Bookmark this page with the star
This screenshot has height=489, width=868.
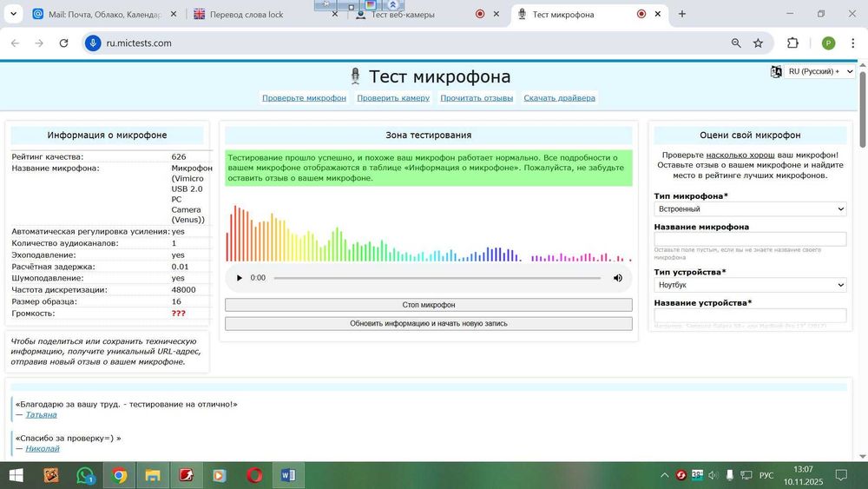click(759, 43)
